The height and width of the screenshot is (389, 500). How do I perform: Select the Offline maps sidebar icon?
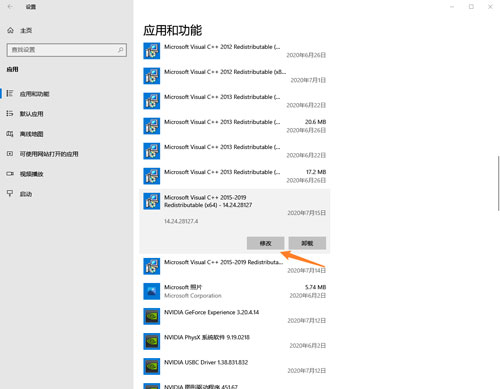pyautogui.click(x=10, y=134)
